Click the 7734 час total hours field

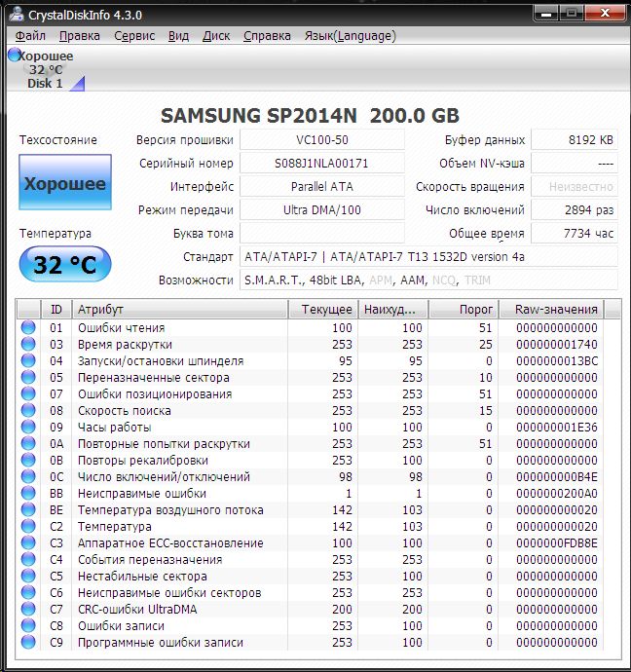tap(574, 233)
